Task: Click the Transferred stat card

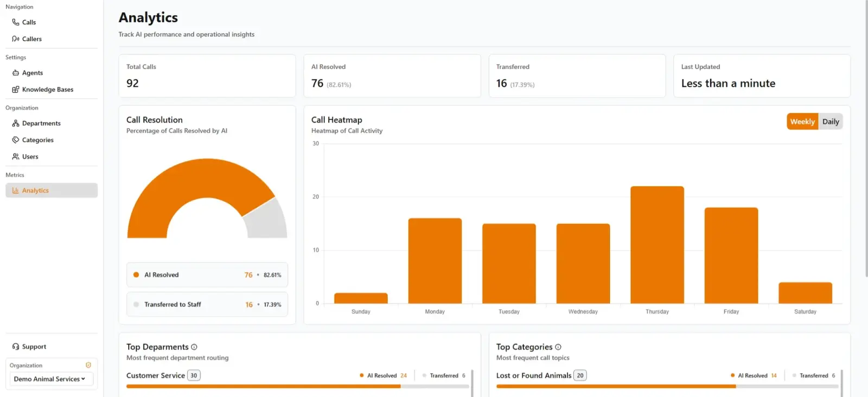Action: point(577,76)
